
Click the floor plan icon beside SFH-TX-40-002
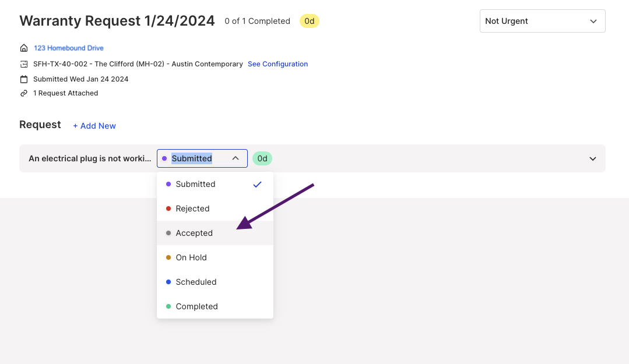click(x=24, y=64)
